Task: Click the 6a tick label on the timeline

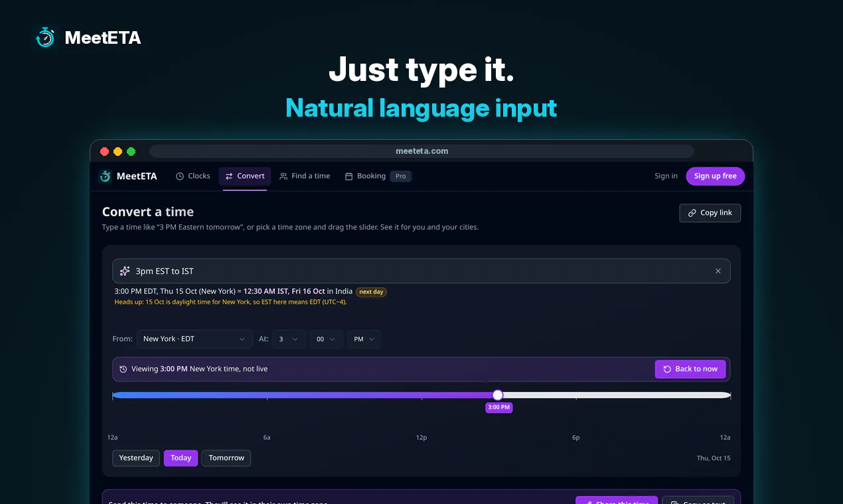Action: [267, 438]
